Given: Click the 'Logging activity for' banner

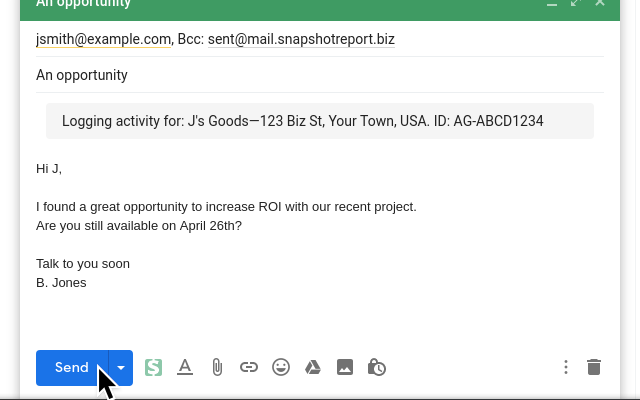Looking at the screenshot, I should [x=320, y=121].
